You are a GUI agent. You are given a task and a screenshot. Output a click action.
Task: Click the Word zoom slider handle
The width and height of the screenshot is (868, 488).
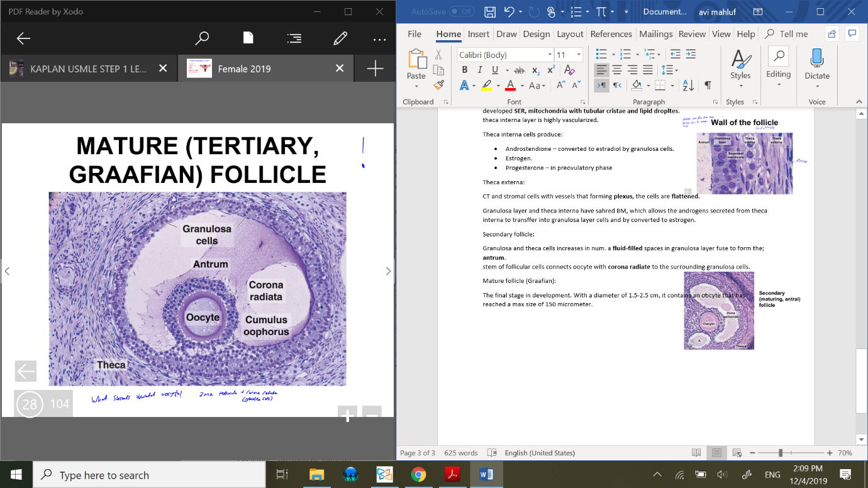pos(781,453)
